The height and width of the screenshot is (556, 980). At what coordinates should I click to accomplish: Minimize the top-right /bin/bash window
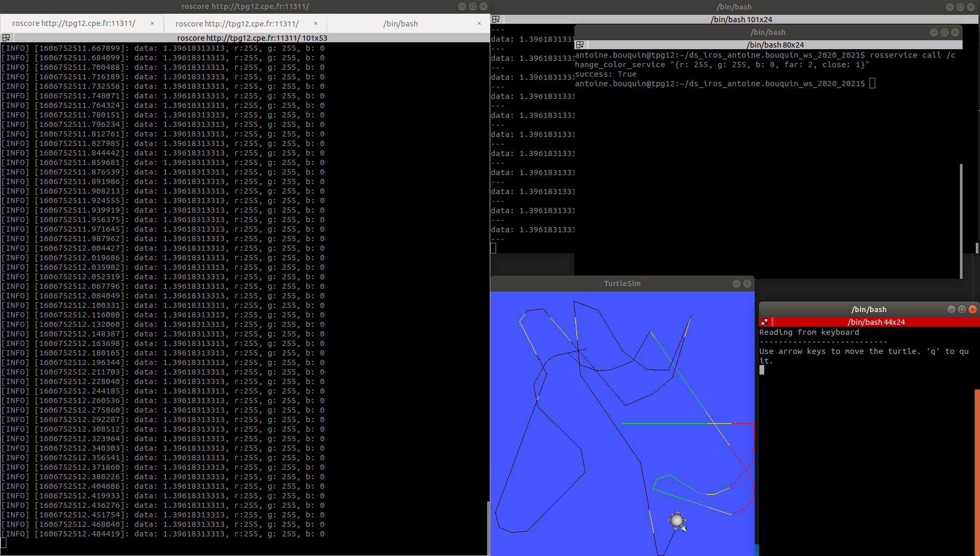949,7
